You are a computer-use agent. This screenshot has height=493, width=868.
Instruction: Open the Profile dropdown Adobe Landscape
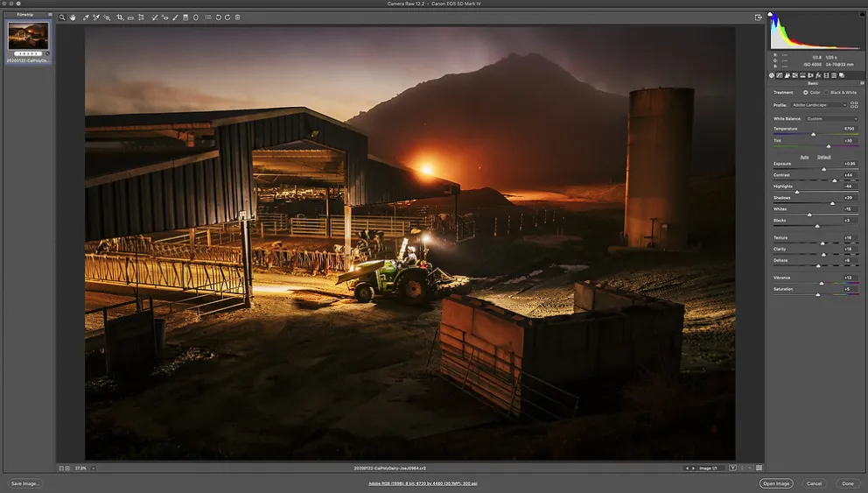click(x=819, y=105)
